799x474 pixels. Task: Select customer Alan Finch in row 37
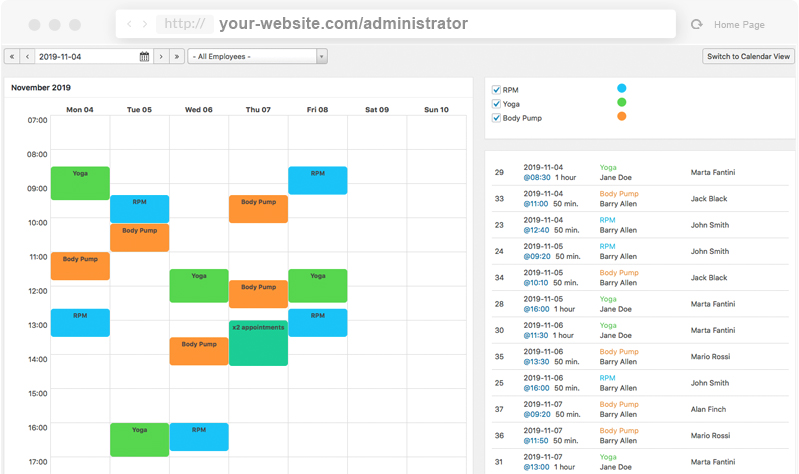coord(708,409)
